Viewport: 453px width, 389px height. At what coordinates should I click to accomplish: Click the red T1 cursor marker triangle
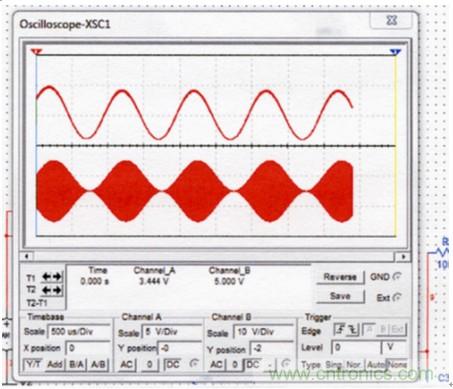pyautogui.click(x=36, y=52)
